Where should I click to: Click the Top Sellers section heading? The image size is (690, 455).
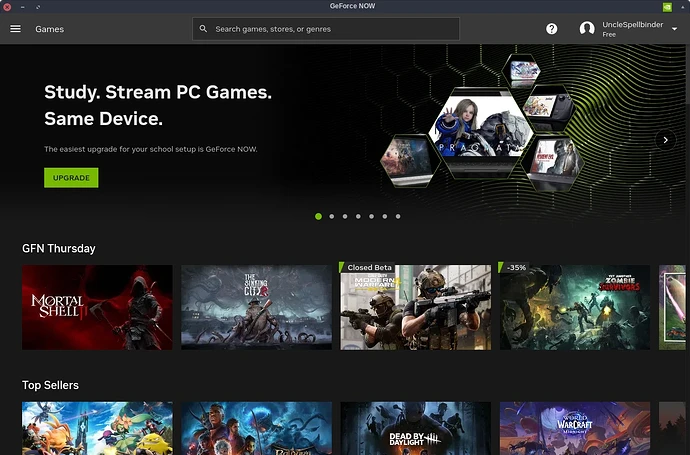pos(50,385)
